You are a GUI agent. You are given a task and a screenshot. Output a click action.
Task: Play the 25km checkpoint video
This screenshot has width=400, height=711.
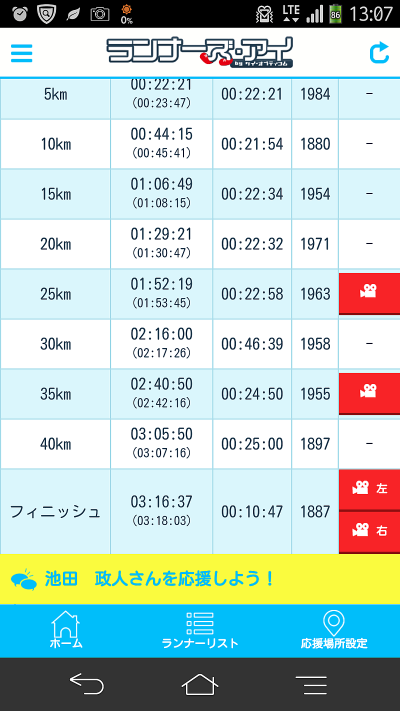(369, 293)
